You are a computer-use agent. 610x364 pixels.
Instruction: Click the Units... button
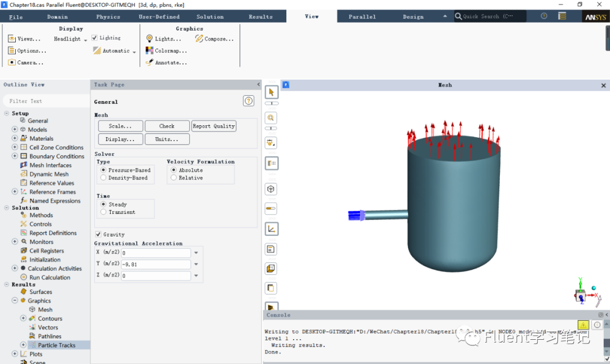[x=167, y=139]
